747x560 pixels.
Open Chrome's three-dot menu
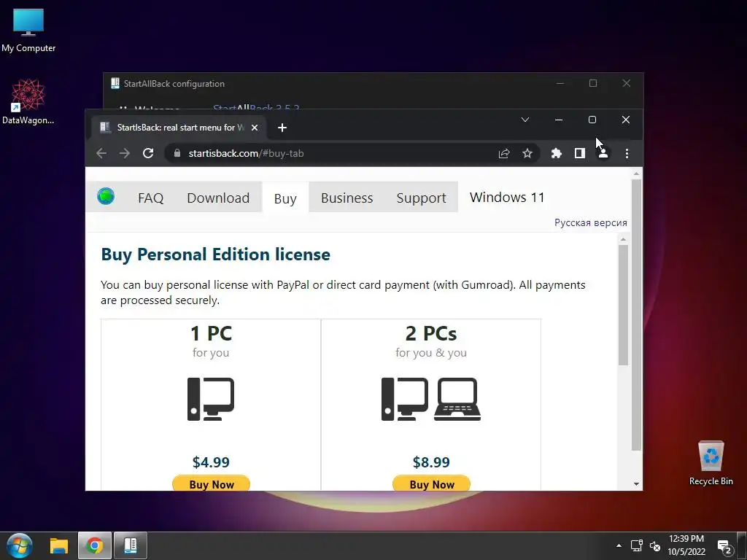pyautogui.click(x=627, y=153)
